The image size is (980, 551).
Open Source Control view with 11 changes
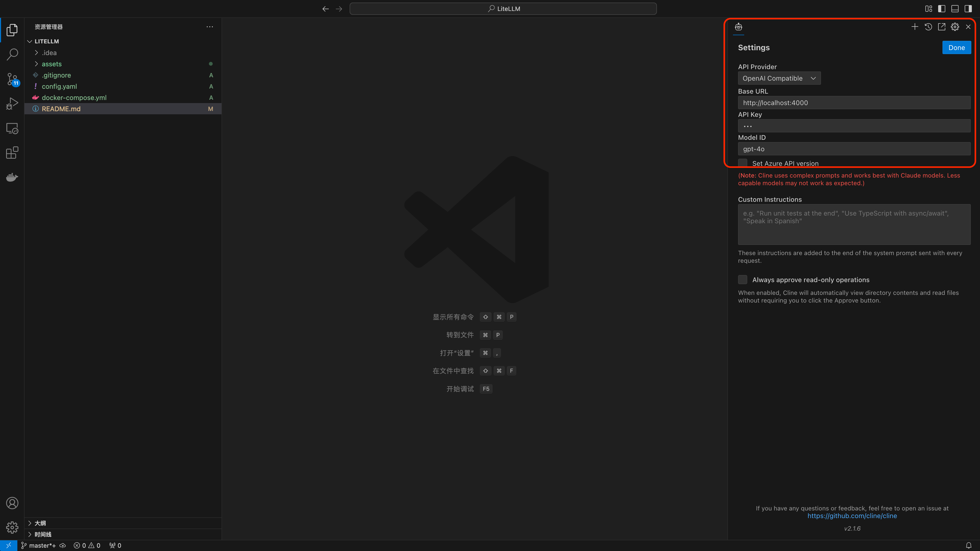12,79
